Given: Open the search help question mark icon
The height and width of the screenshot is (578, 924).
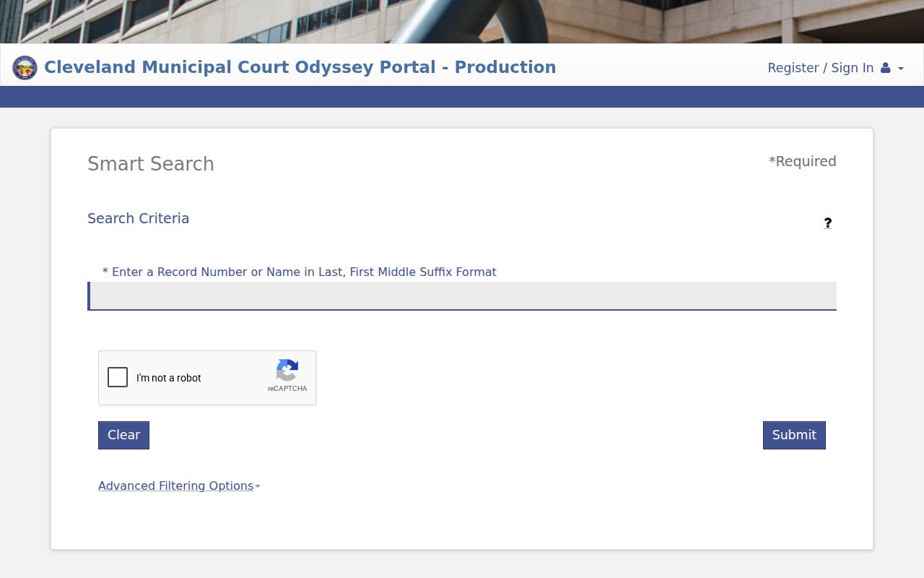Looking at the screenshot, I should click(x=827, y=223).
